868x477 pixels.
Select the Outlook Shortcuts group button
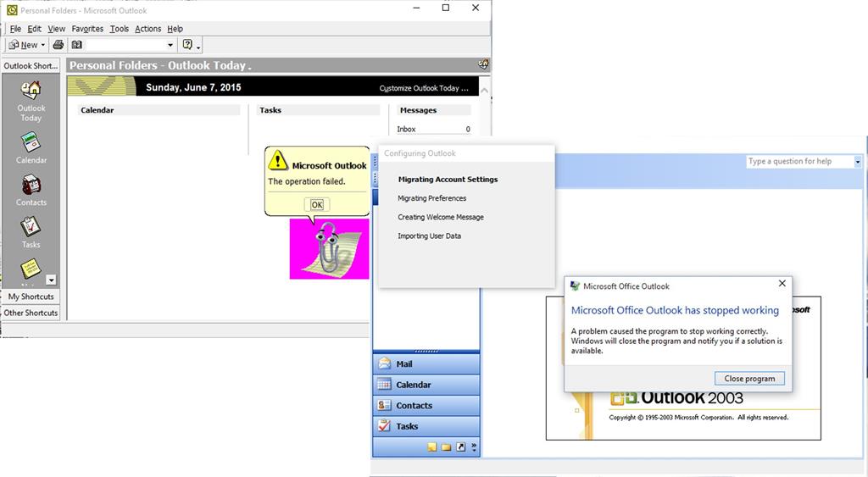31,66
